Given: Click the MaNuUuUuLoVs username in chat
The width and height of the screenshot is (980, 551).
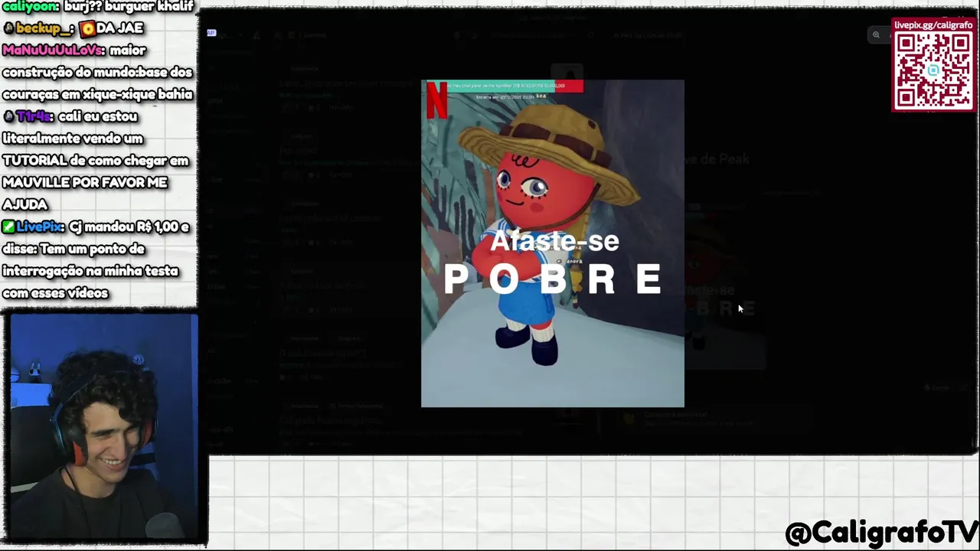Looking at the screenshot, I should (x=53, y=51).
